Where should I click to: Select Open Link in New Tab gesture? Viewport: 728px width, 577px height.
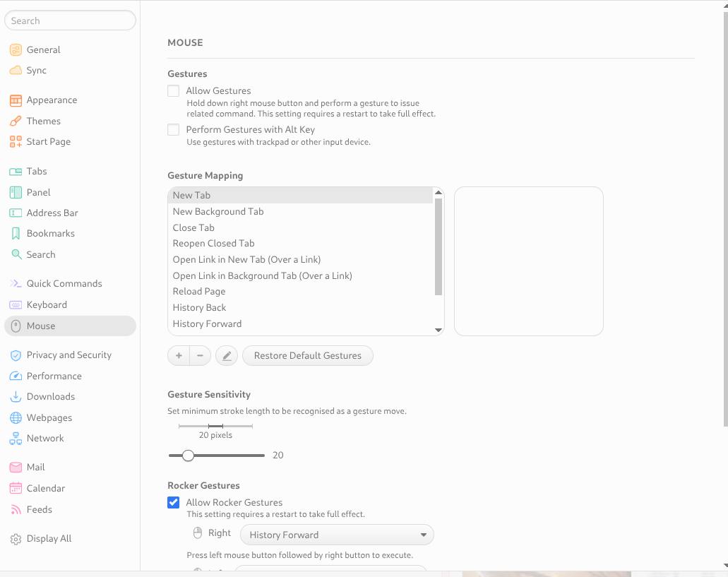pyautogui.click(x=300, y=260)
